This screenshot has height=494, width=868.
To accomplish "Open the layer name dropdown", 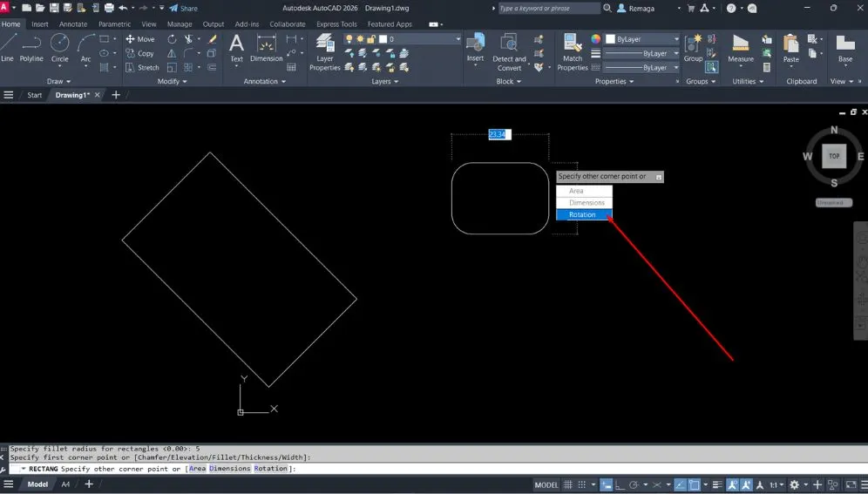I will 423,39.
